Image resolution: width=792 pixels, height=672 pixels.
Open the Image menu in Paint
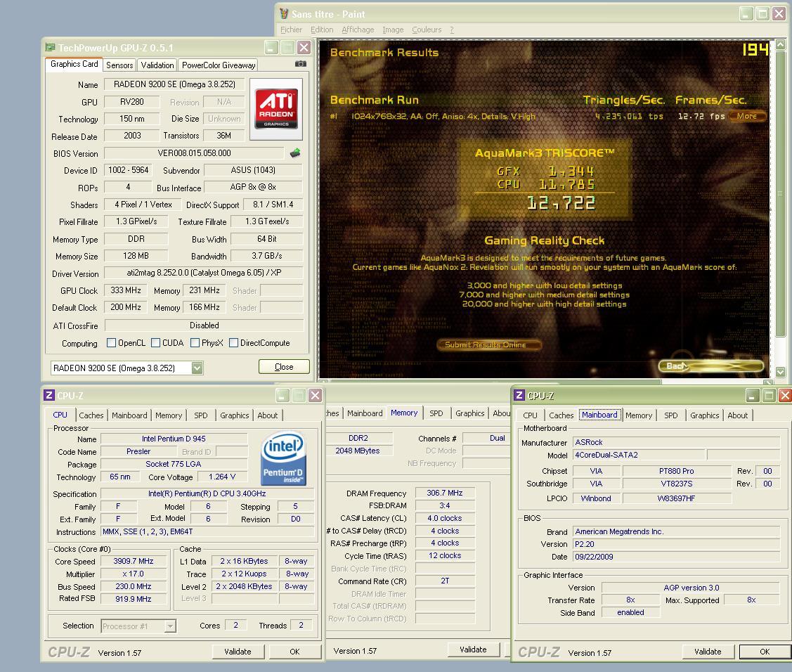(393, 30)
